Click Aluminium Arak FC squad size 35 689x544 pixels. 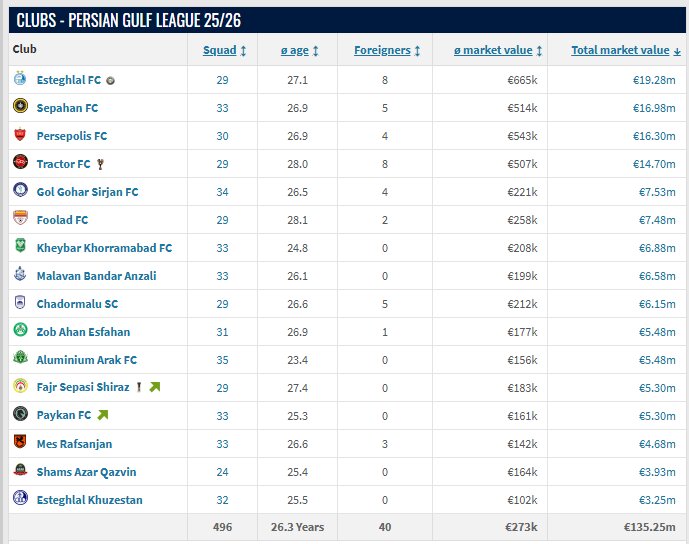point(223,359)
